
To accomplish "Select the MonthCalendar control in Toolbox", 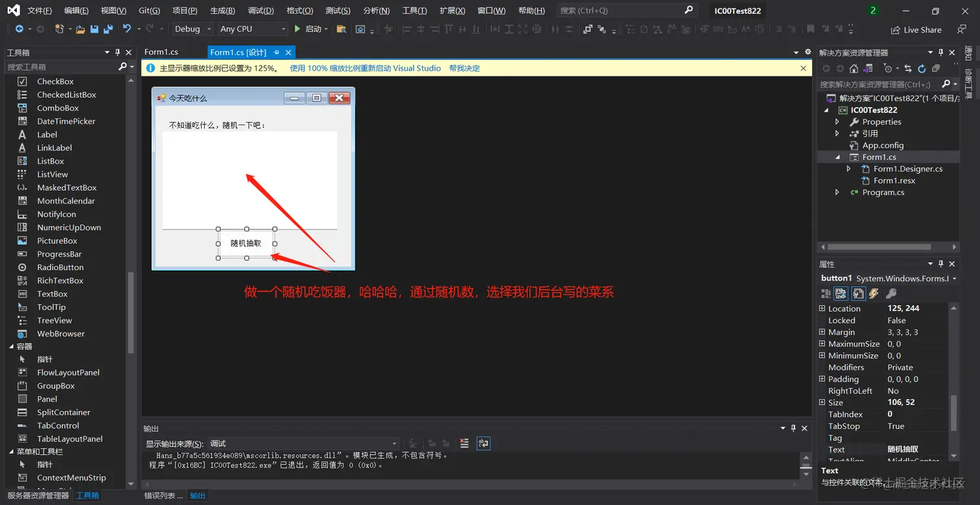I will tap(65, 201).
